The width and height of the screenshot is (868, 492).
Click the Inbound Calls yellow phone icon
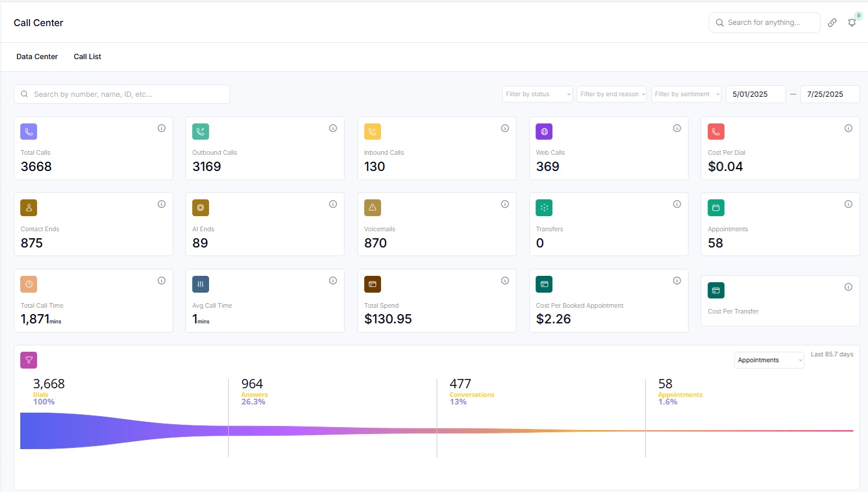pyautogui.click(x=372, y=132)
